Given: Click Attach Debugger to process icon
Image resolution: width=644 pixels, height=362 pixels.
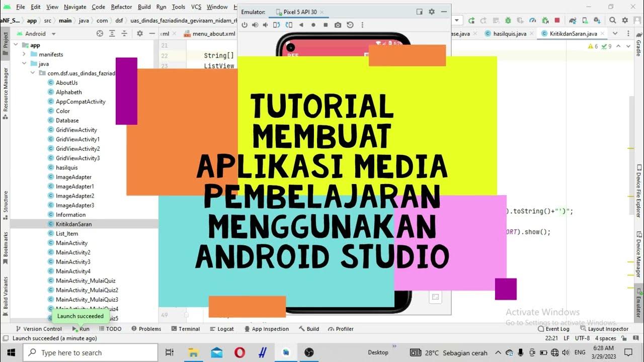Looking at the screenshot, I should coord(545,21).
